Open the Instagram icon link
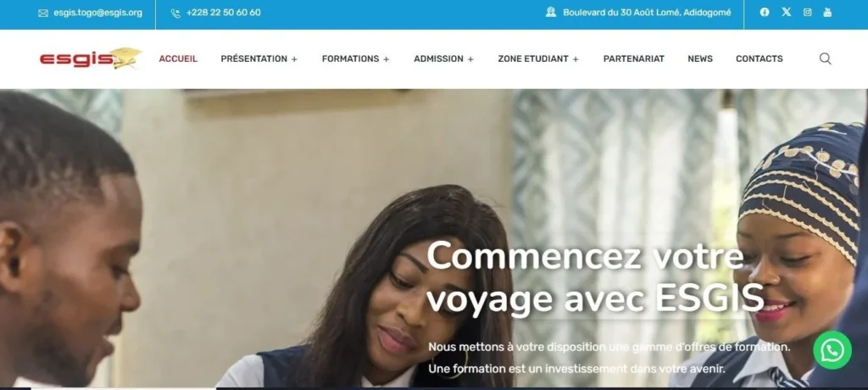The image size is (868, 390). [x=807, y=12]
